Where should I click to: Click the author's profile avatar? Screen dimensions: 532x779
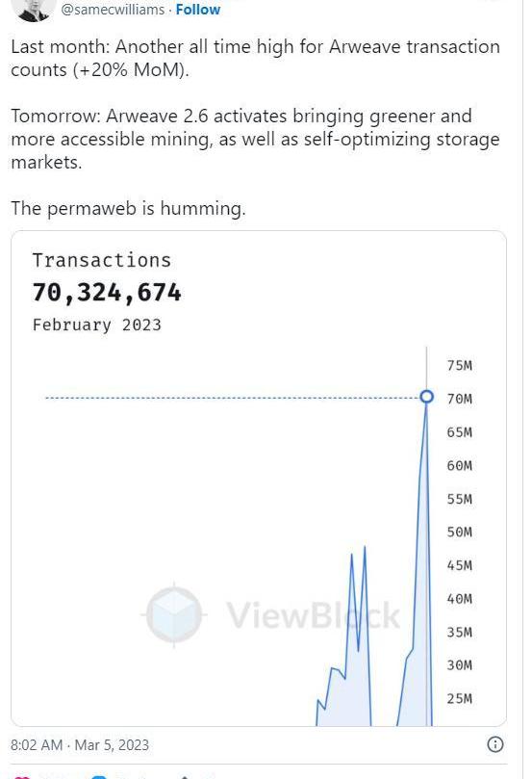point(34,11)
